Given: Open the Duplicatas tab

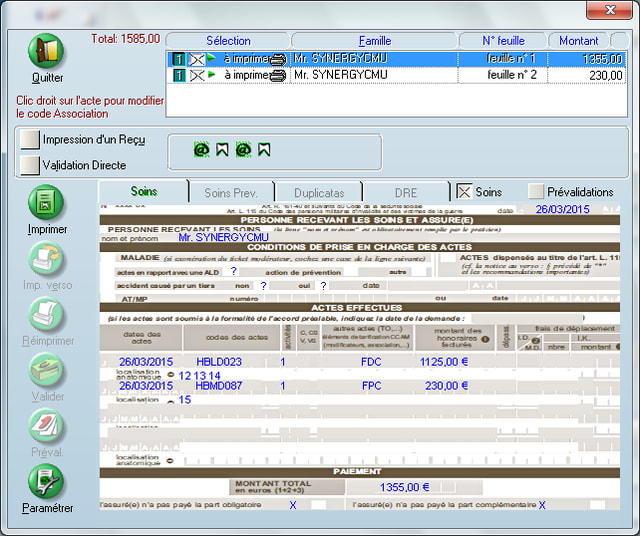Looking at the screenshot, I should coord(318,192).
